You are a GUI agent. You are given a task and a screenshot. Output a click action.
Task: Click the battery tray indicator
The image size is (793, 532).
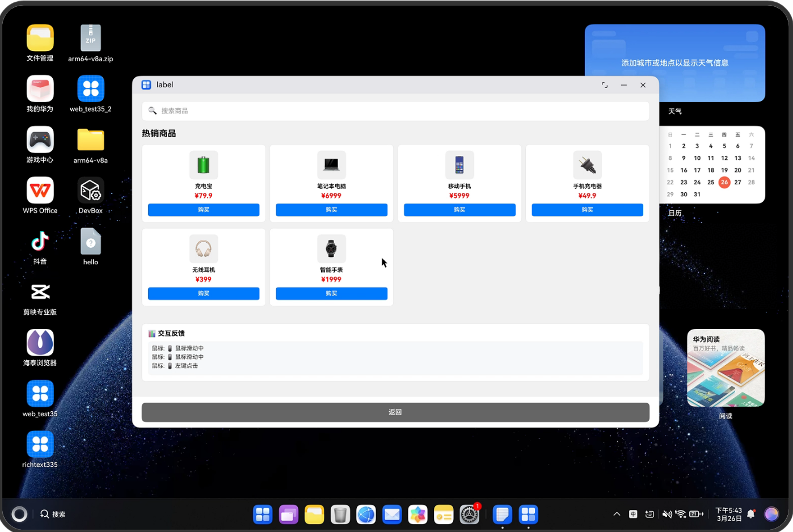(x=696, y=514)
